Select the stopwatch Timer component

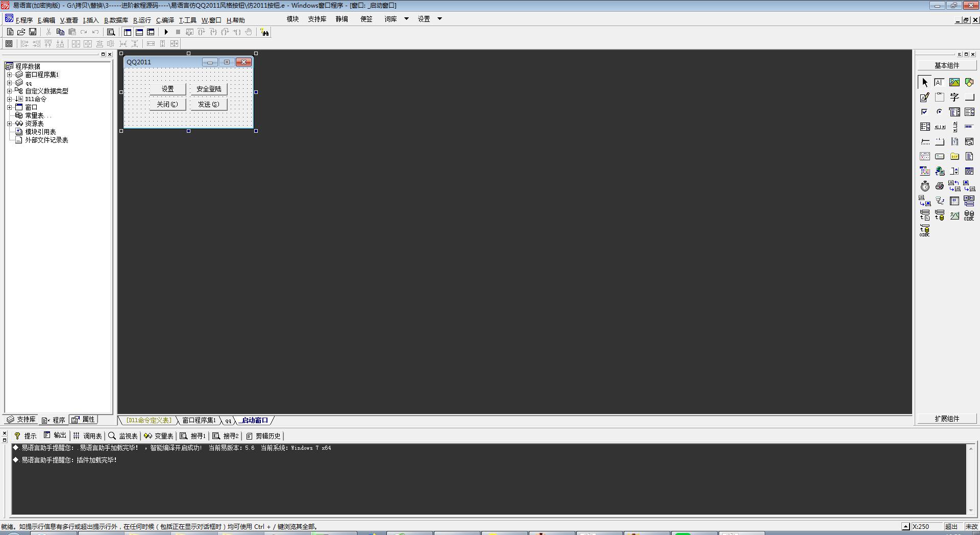click(925, 186)
